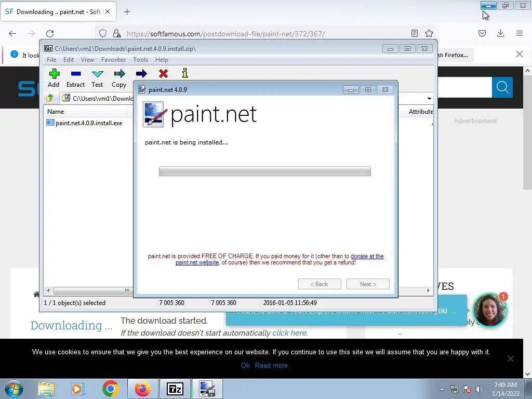532x399 pixels.
Task: Open the Pocket save icon in Firefox
Action: pos(482,33)
